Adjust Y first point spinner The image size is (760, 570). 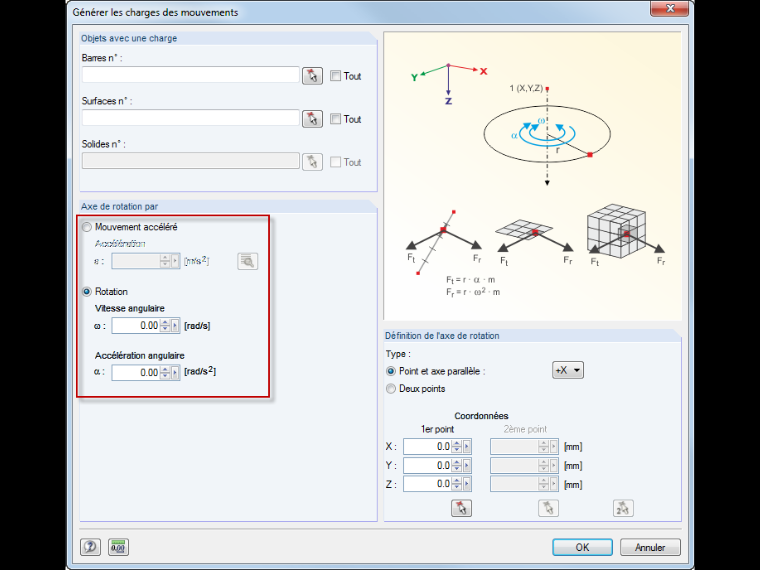tap(457, 465)
